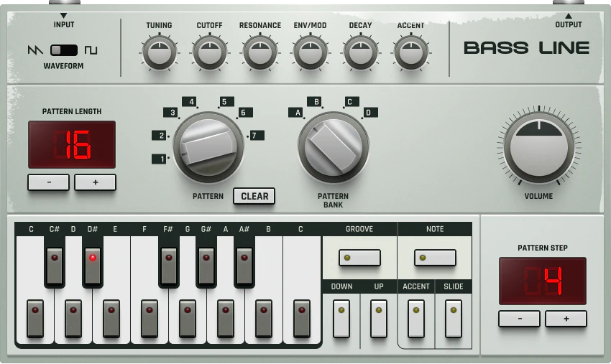Viewport: 611px width, 364px height.
Task: Select the square waveform icon
Action: click(91, 50)
